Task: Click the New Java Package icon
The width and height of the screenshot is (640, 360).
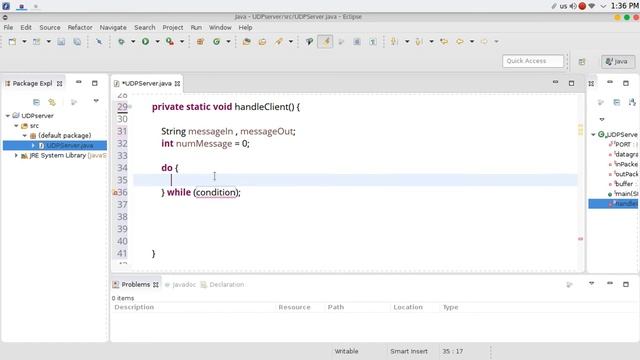Action: coord(200,42)
